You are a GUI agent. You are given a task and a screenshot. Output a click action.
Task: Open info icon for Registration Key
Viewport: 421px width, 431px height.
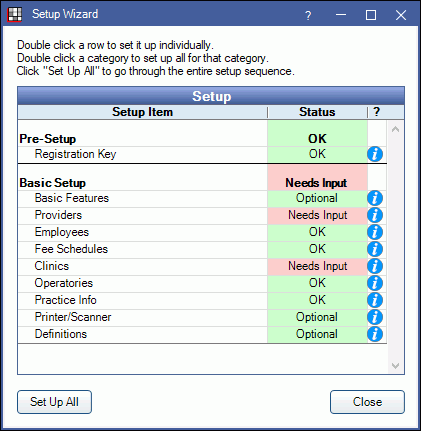point(375,154)
